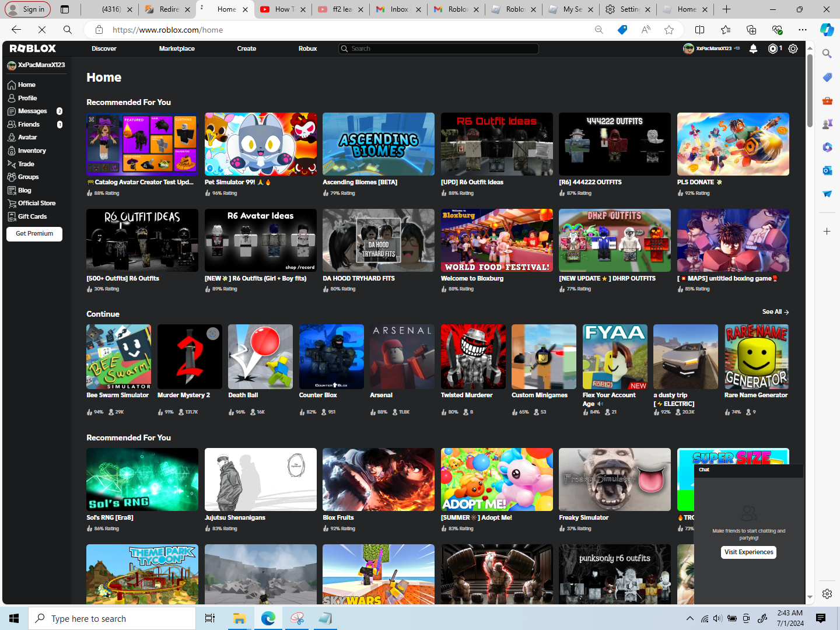Click the Roblox search field

click(x=439, y=48)
